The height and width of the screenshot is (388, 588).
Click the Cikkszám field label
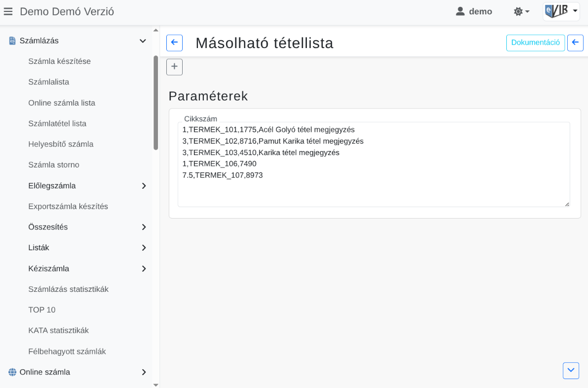pos(200,119)
